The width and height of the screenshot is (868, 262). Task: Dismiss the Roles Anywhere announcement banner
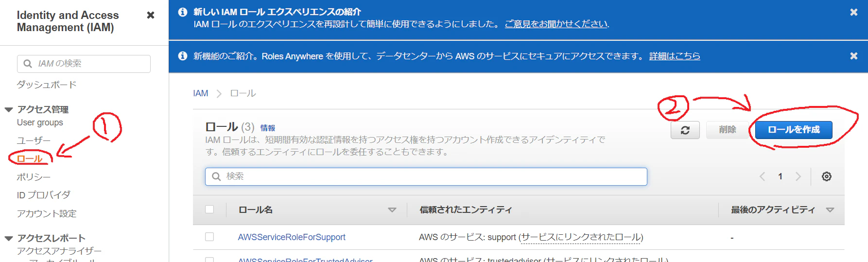point(853,56)
